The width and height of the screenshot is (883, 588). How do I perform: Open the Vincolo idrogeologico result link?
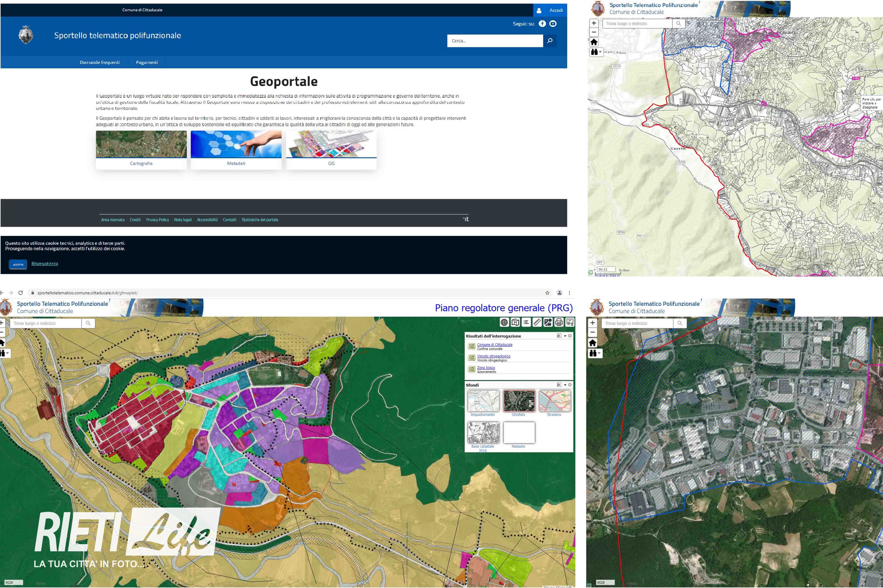coord(494,356)
